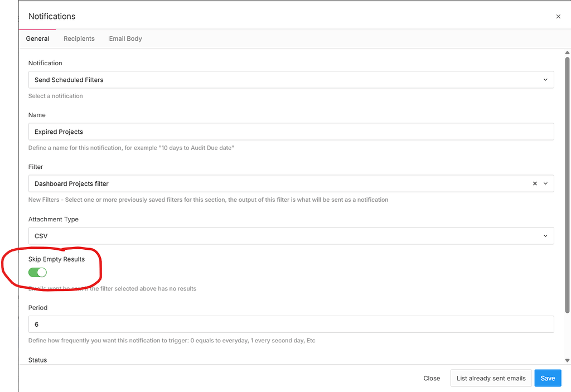Change the CSV attachment type selection
The width and height of the screenshot is (571, 392).
pyautogui.click(x=291, y=235)
